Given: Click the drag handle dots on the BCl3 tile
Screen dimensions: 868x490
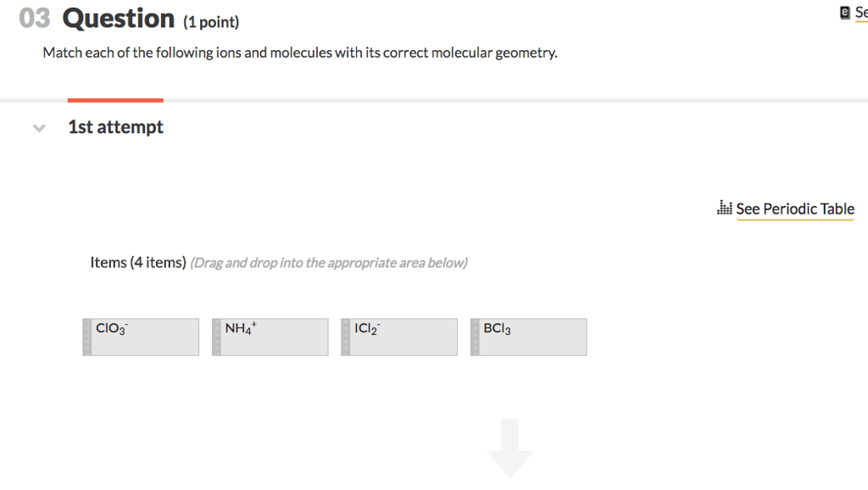Looking at the screenshot, I should 475,337.
